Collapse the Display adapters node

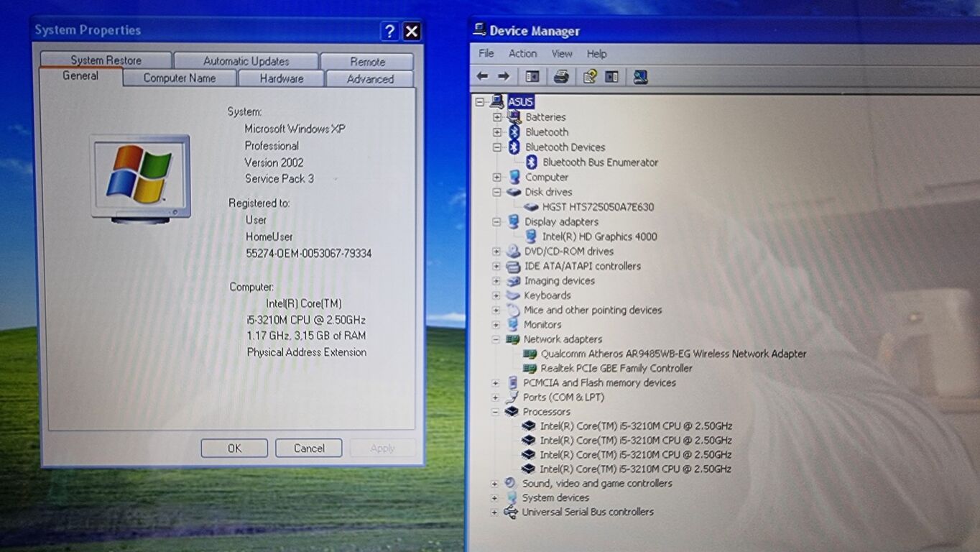click(496, 222)
